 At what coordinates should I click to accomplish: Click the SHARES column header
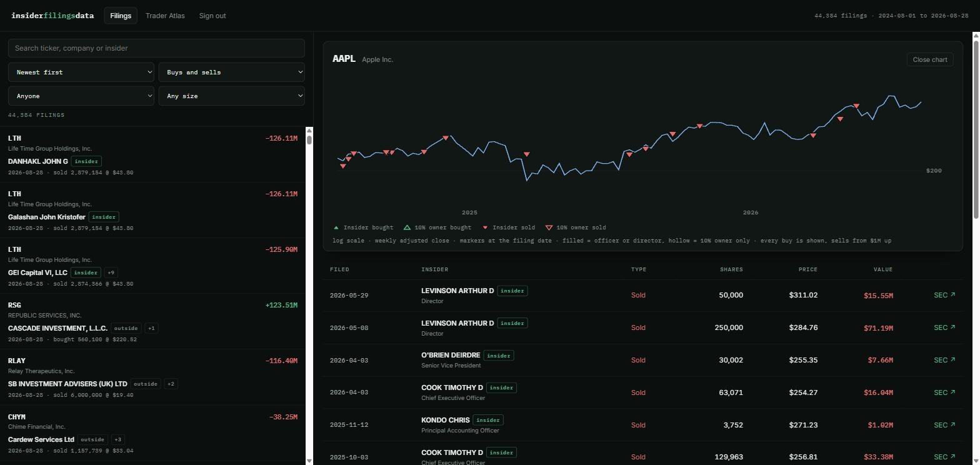click(x=731, y=269)
